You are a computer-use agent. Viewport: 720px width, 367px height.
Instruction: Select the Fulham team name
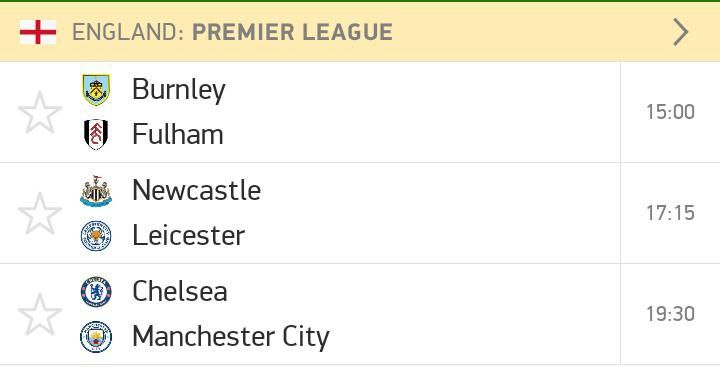click(178, 134)
